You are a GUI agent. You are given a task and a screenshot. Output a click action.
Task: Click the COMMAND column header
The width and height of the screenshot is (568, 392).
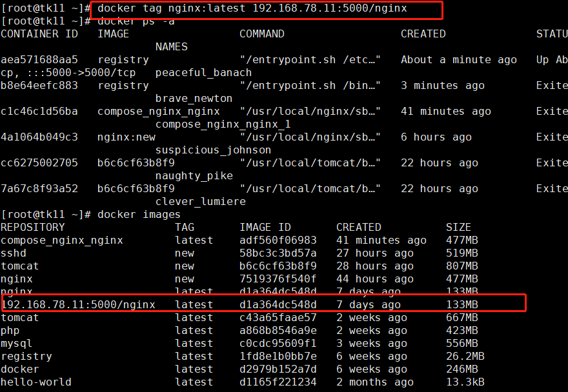[x=261, y=34]
